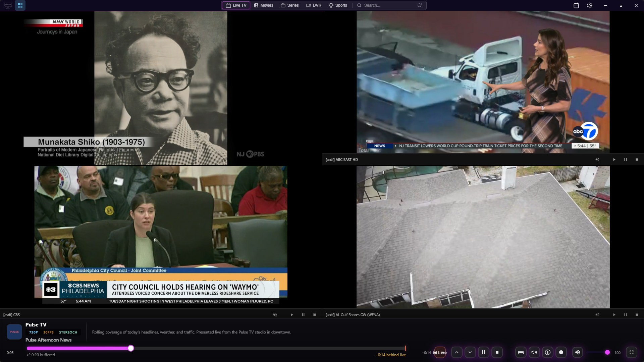Open the Series tab
The height and width of the screenshot is (362, 644).
point(290,5)
